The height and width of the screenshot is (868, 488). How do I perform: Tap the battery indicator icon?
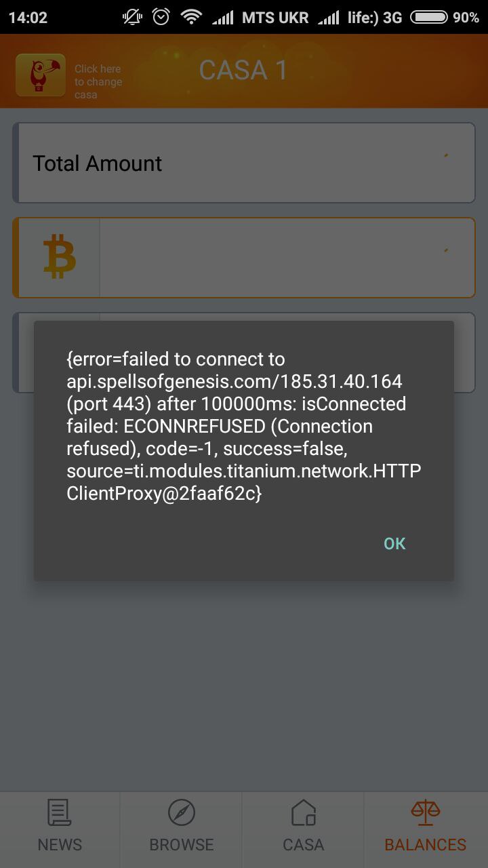(428, 18)
